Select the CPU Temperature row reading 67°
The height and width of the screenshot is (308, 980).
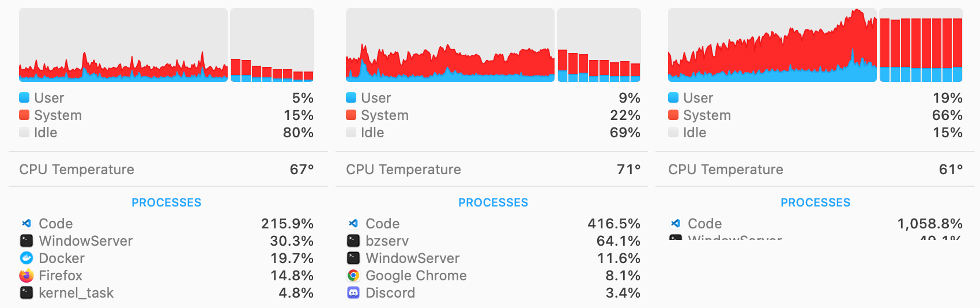[167, 170]
